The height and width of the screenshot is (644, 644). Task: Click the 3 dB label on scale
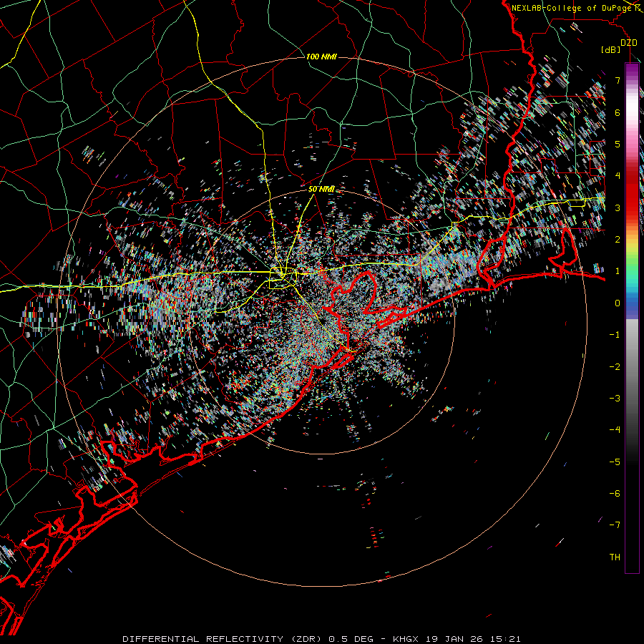click(x=618, y=208)
